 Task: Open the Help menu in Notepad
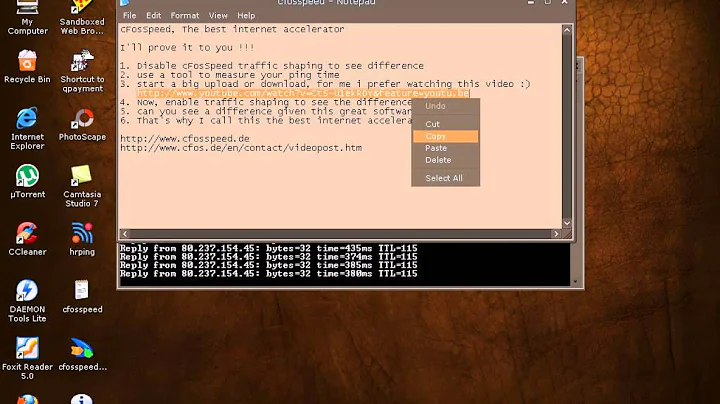[x=246, y=16]
